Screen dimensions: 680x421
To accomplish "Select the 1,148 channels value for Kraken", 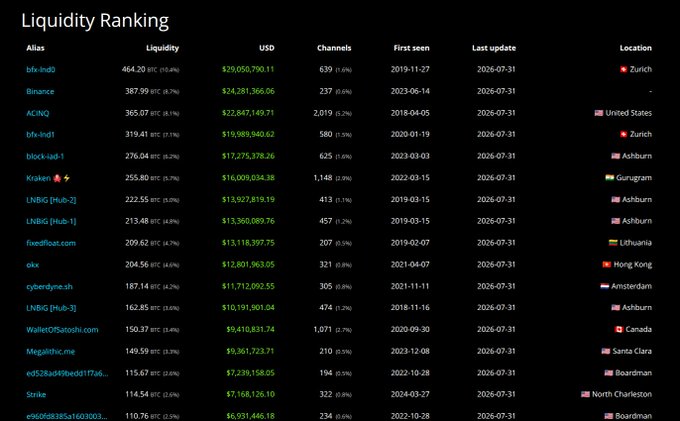I will pos(323,178).
